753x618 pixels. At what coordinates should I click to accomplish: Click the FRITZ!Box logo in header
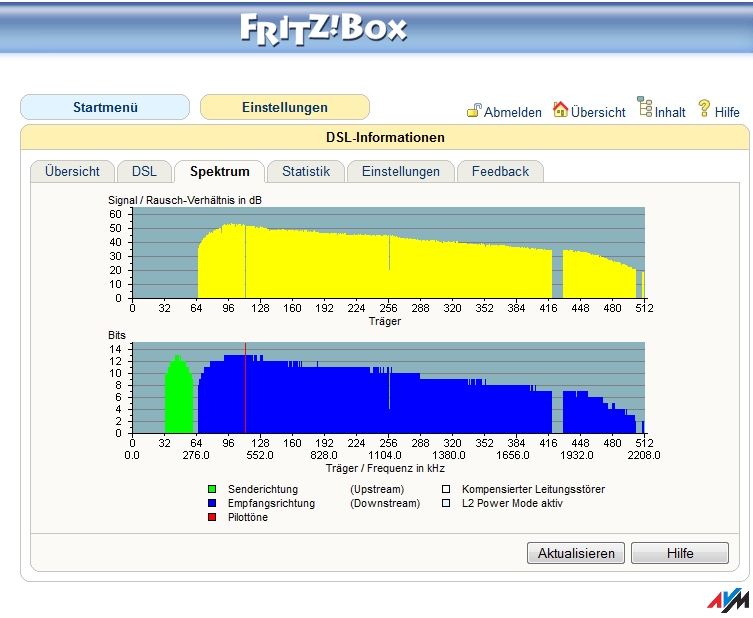324,29
